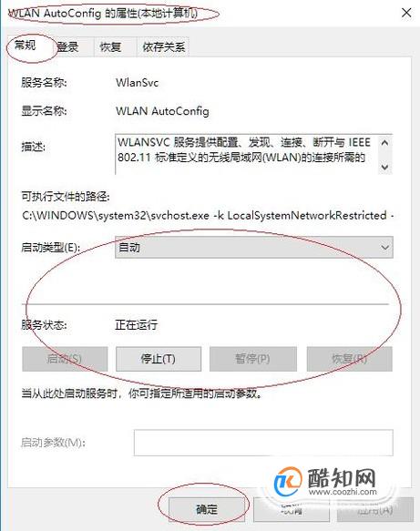Click the description box scroll-down arrow
The height and width of the screenshot is (531, 420).
(384, 167)
